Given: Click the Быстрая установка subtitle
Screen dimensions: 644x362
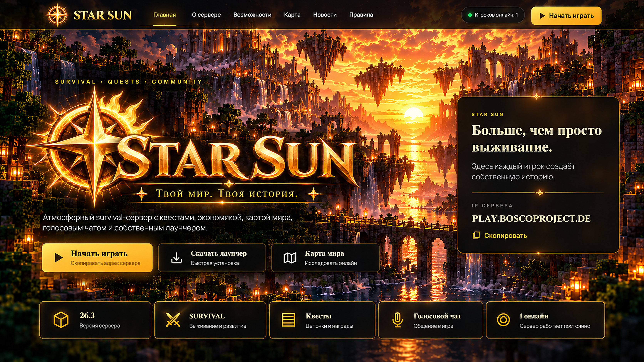Looking at the screenshot, I should pos(215,263).
